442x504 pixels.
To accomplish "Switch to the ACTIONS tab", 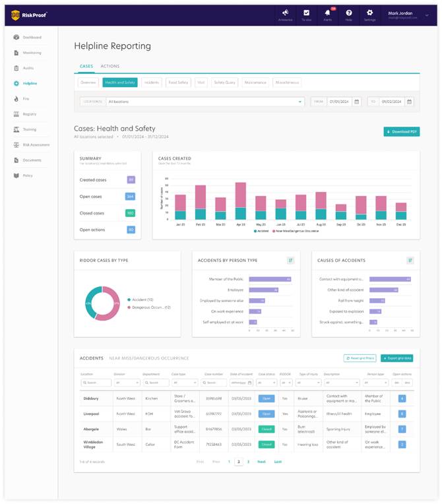I will pyautogui.click(x=110, y=67).
